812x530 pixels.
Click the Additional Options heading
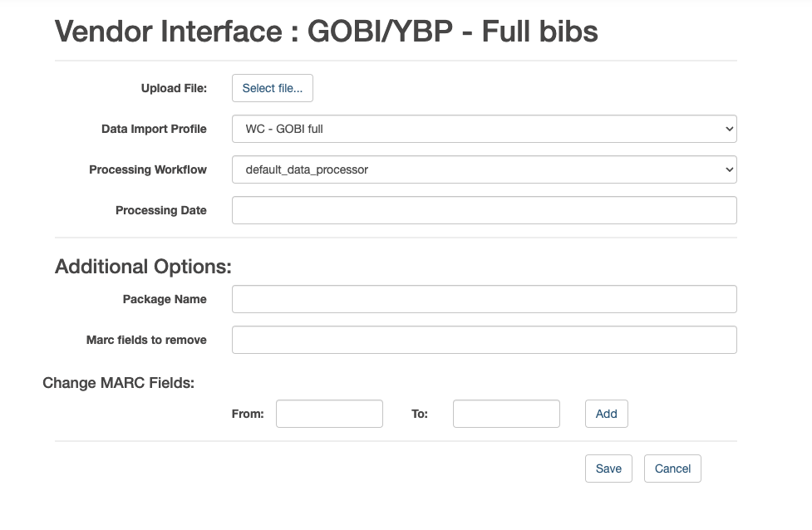[x=144, y=267]
